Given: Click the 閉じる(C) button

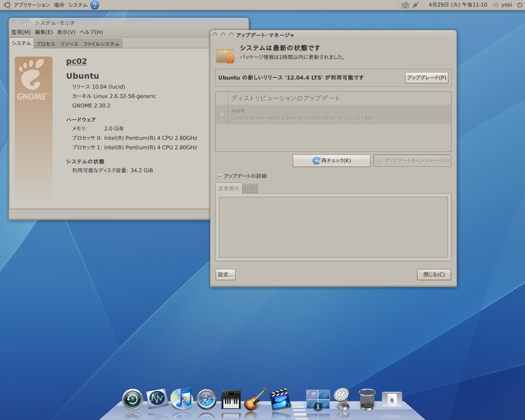Looking at the screenshot, I should 434,274.
